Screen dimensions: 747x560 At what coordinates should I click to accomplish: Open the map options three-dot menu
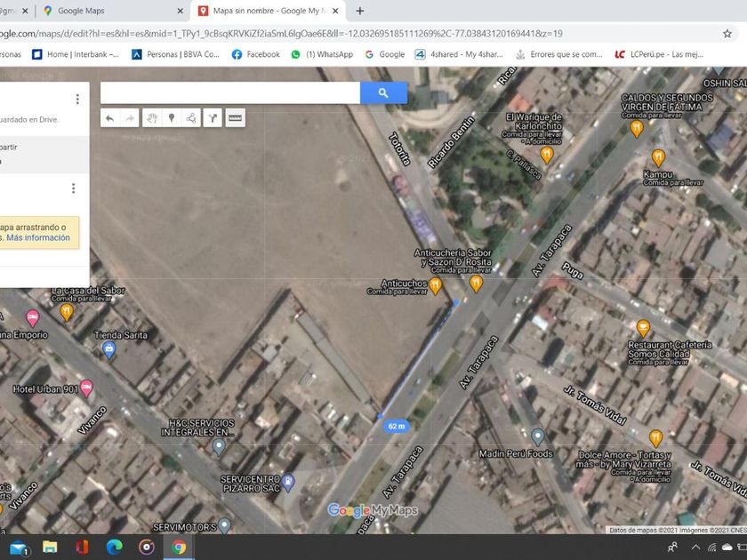coord(77,100)
